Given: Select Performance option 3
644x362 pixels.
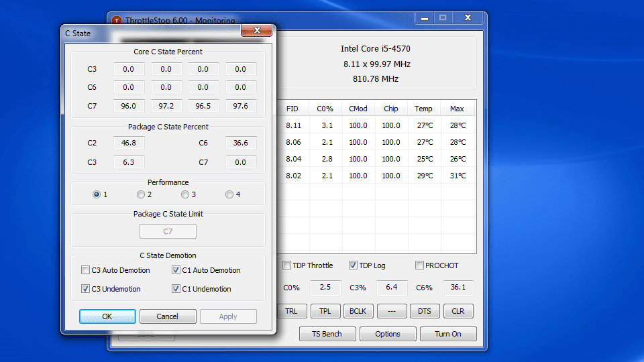Looking at the screenshot, I should (185, 194).
